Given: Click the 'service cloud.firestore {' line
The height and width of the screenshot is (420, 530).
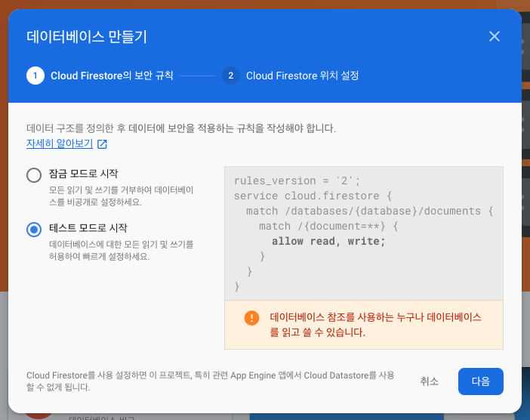Looking at the screenshot, I should pyautogui.click(x=313, y=196).
